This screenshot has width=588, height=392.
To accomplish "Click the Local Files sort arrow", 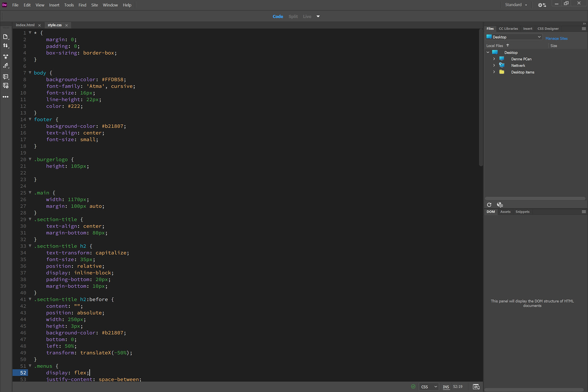I will 507,45.
